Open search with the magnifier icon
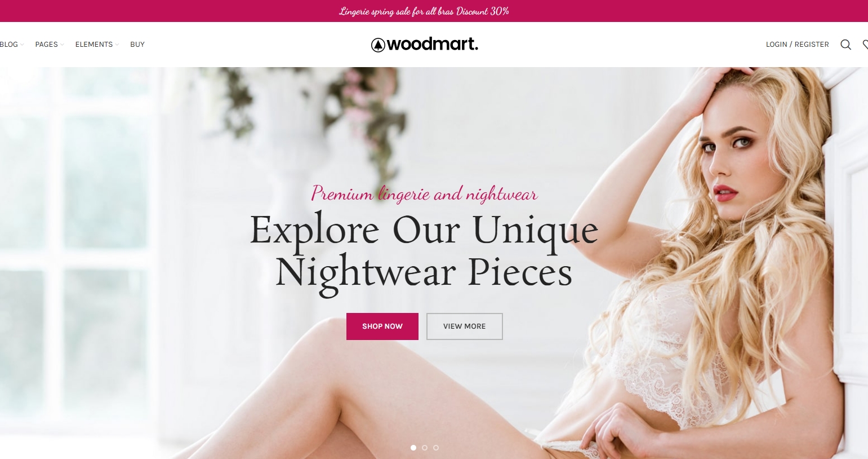 (x=845, y=45)
